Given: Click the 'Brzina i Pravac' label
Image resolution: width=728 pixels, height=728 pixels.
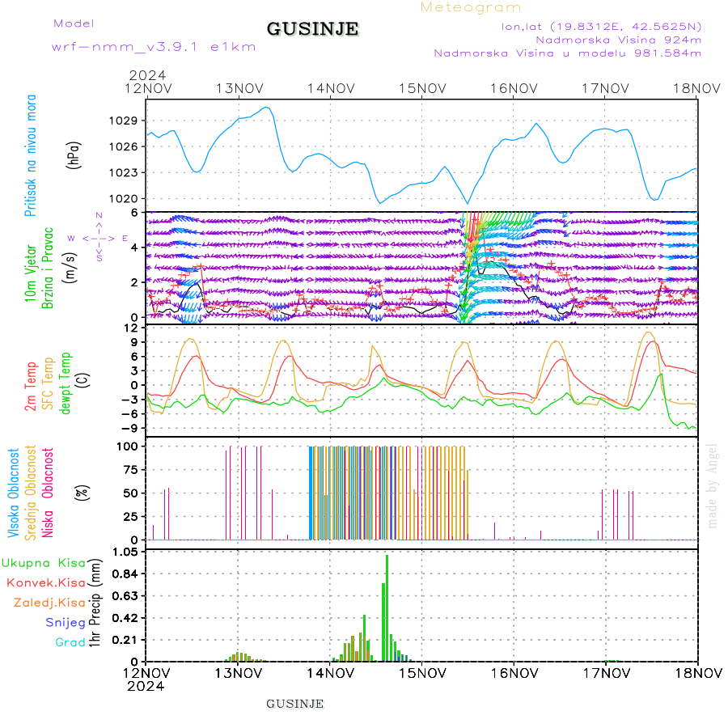Looking at the screenshot, I should tap(48, 268).
